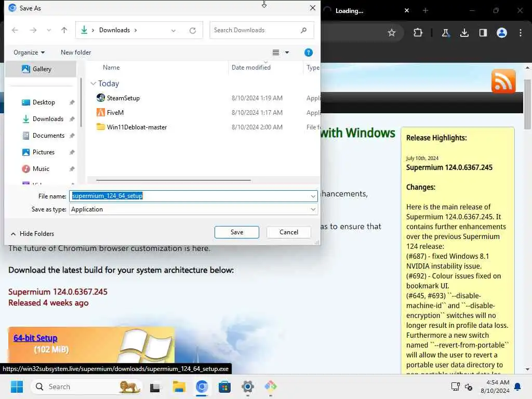Open the blue Help icon in dialog
Screen dimensions: 532x399
tap(309, 52)
